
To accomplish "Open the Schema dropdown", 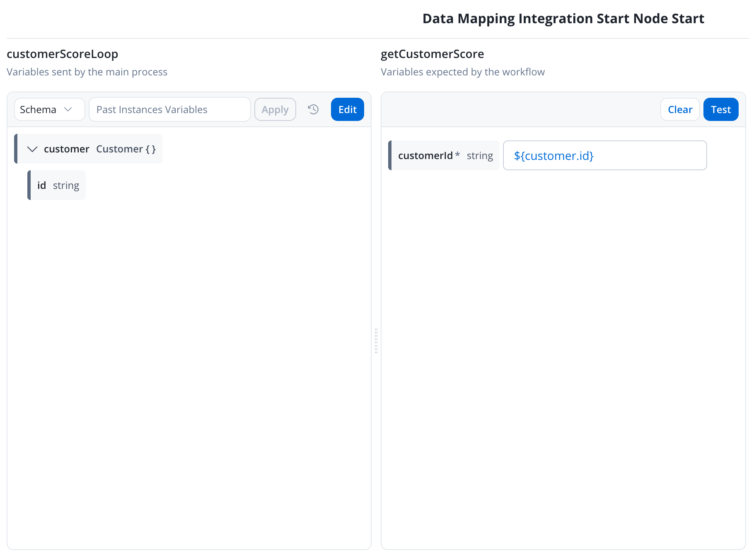I will pyautogui.click(x=50, y=109).
